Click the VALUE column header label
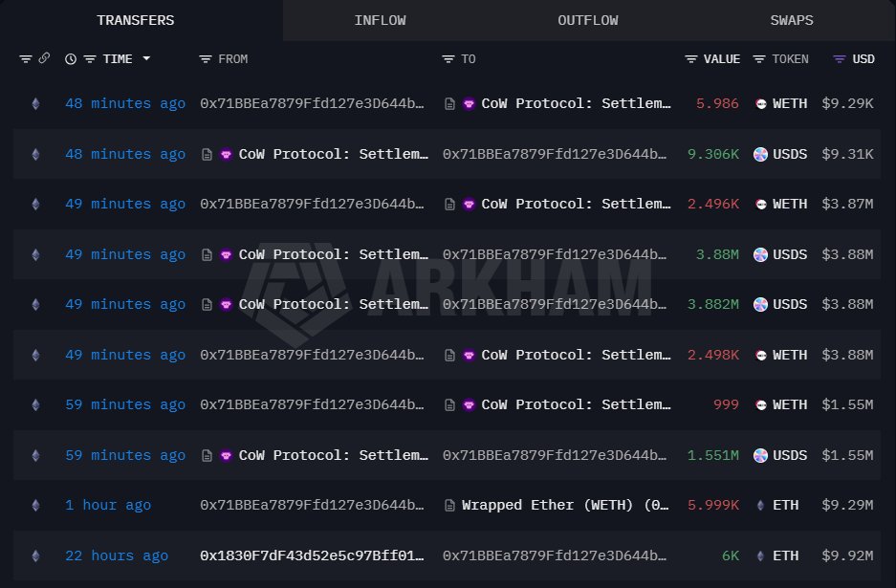The image size is (896, 588). click(x=722, y=59)
